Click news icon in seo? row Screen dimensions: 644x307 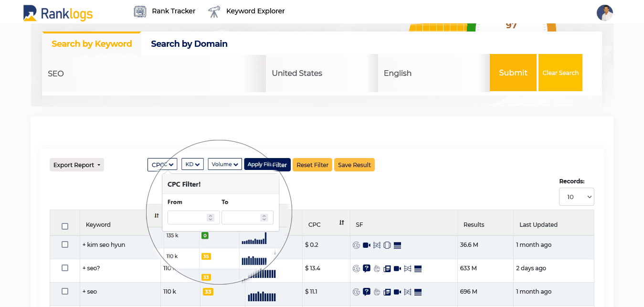coord(387,269)
